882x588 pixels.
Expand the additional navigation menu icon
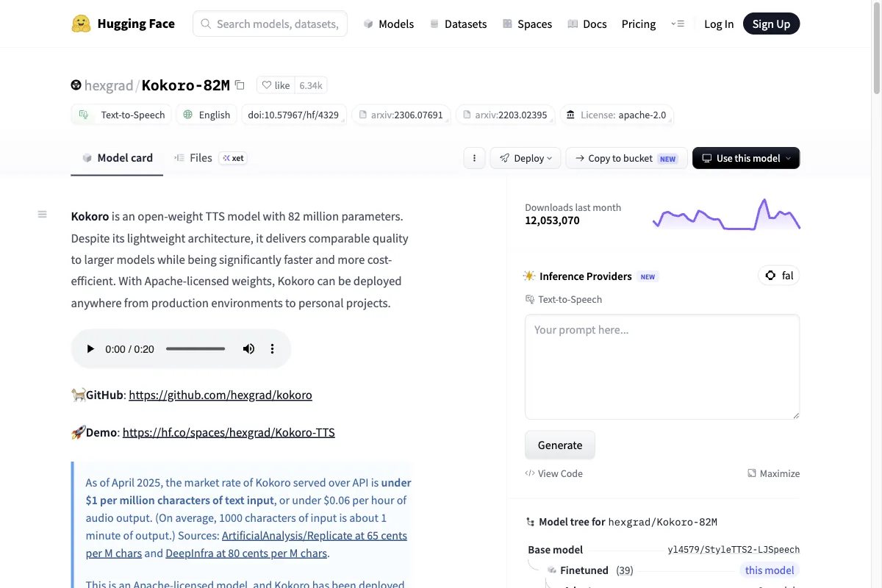(x=678, y=24)
